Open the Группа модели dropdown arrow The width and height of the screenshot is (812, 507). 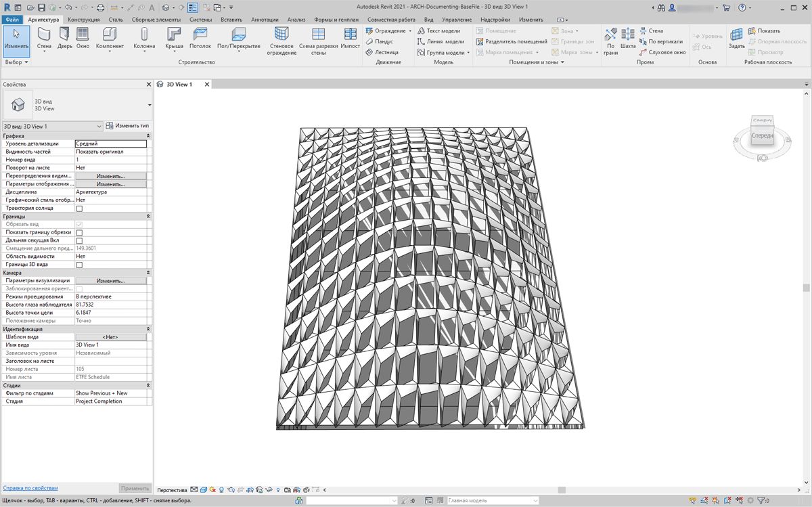(468, 52)
